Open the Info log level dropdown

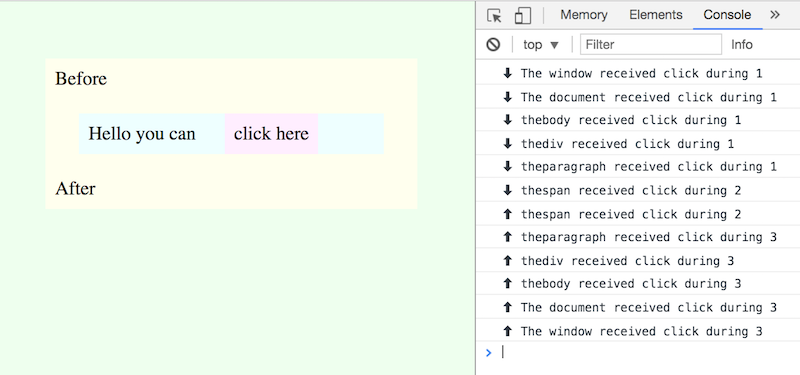coord(741,44)
